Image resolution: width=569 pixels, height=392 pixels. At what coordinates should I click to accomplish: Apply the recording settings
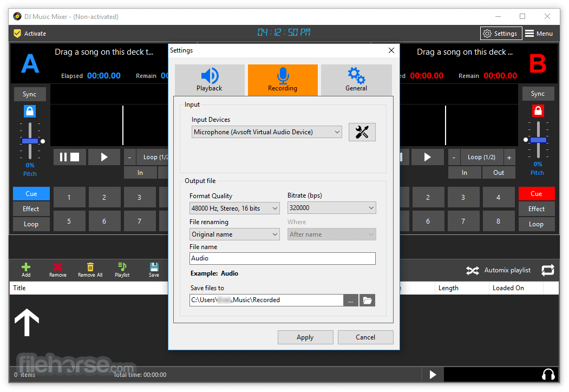[x=305, y=337]
